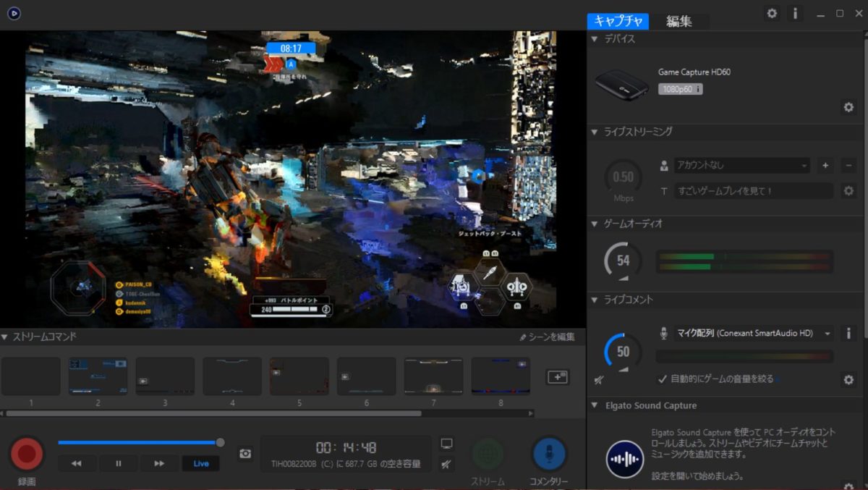Select scene thumbnail 2 in ストリームコマンド
This screenshot has width=868, height=490.
pyautogui.click(x=98, y=376)
